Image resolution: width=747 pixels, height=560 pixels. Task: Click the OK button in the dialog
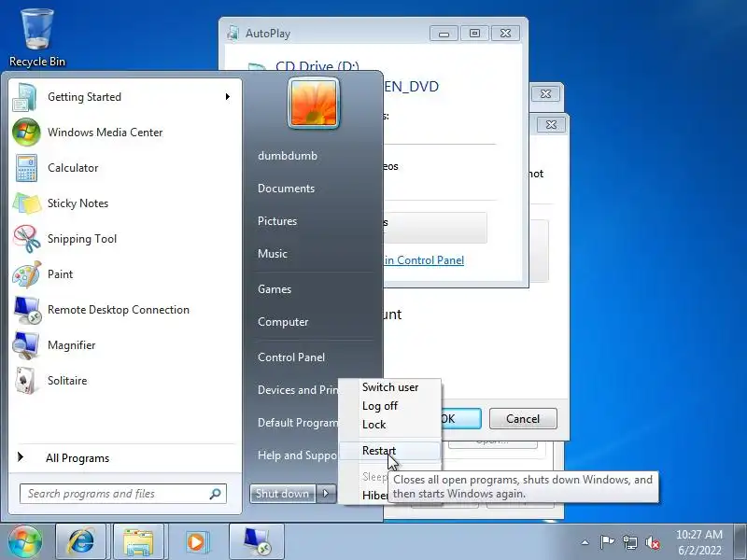point(459,418)
